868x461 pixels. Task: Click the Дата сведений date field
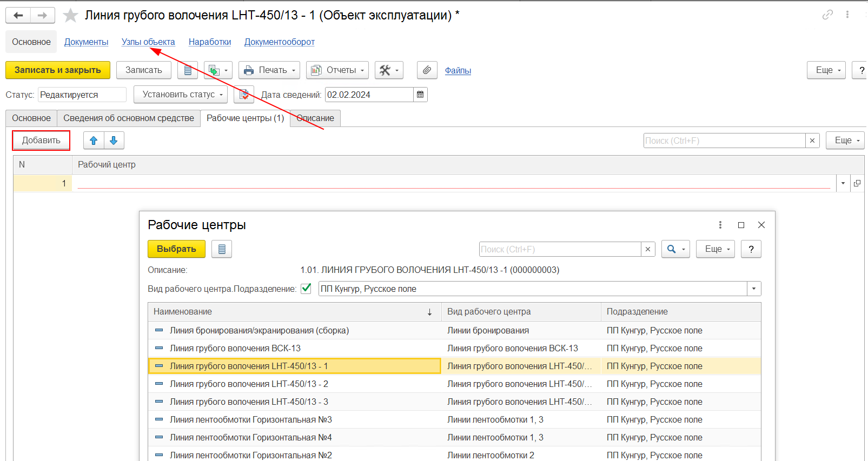[x=370, y=95]
